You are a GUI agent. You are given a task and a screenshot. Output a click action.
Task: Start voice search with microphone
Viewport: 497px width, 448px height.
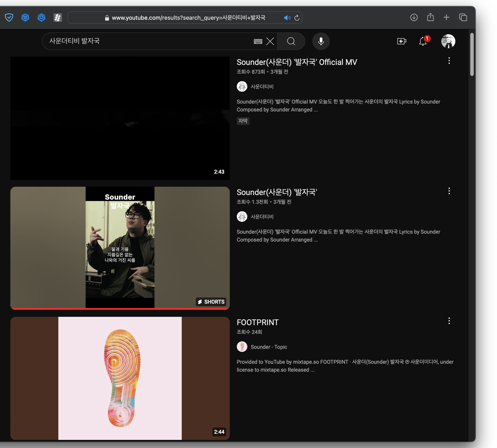point(321,41)
